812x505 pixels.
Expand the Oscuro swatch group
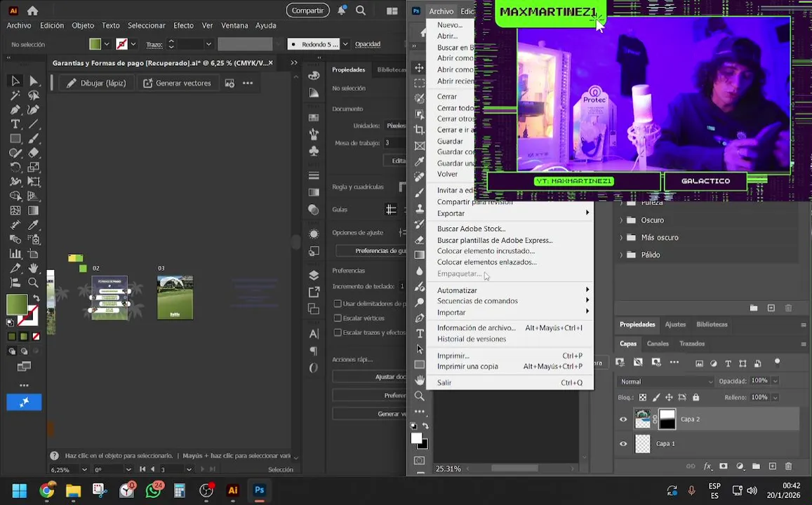(621, 220)
